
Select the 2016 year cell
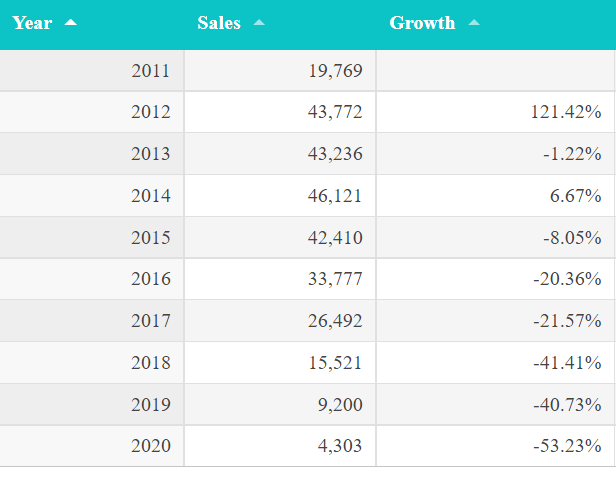click(x=150, y=279)
